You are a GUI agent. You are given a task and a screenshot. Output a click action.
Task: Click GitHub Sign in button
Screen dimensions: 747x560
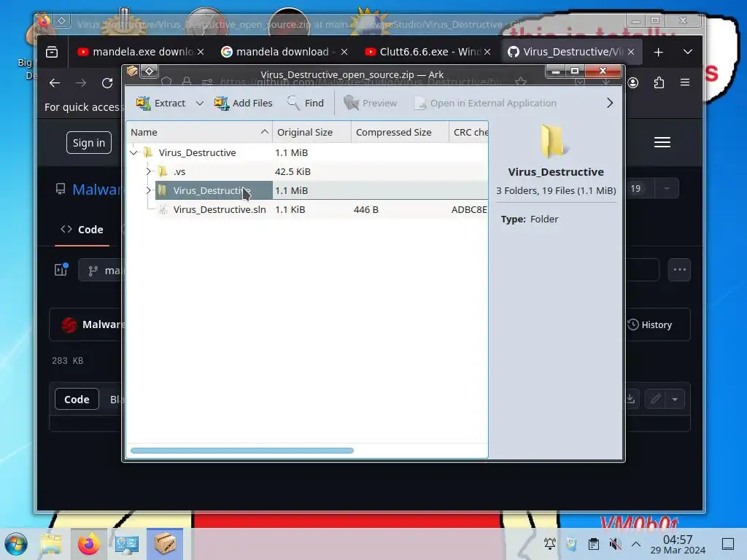89,143
